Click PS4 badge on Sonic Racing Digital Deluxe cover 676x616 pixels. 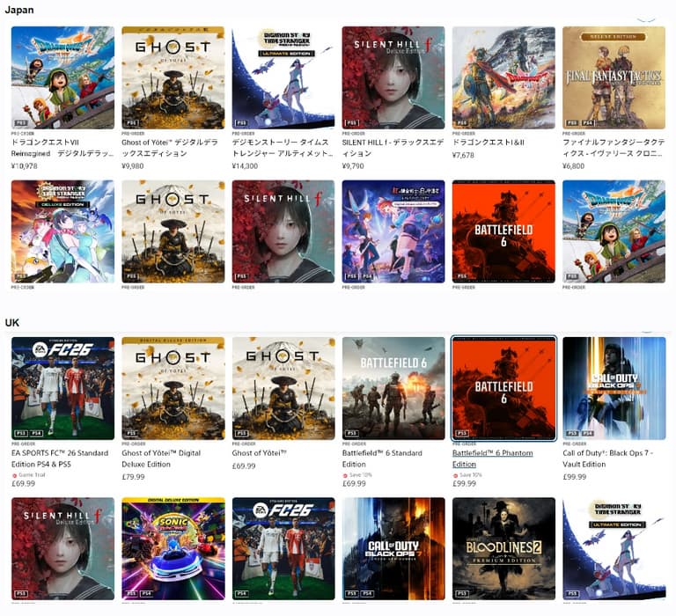coord(147,593)
